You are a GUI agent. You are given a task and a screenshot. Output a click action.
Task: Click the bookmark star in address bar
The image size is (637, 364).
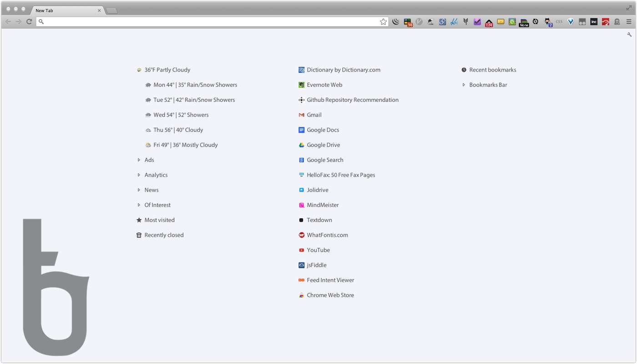(x=383, y=22)
